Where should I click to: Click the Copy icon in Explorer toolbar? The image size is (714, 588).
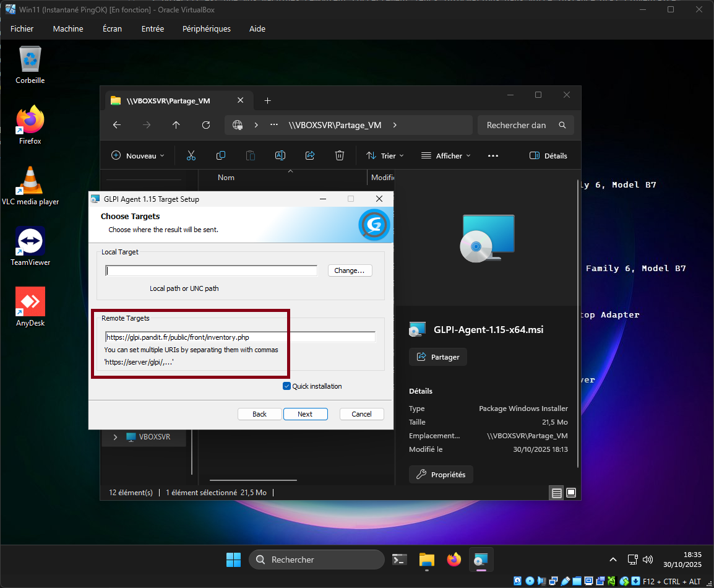click(x=221, y=156)
